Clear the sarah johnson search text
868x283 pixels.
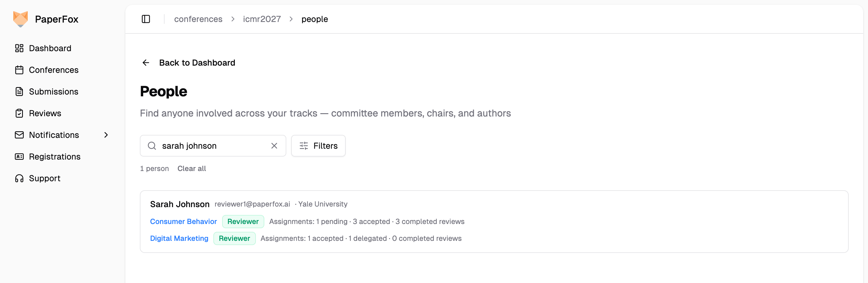tap(274, 146)
